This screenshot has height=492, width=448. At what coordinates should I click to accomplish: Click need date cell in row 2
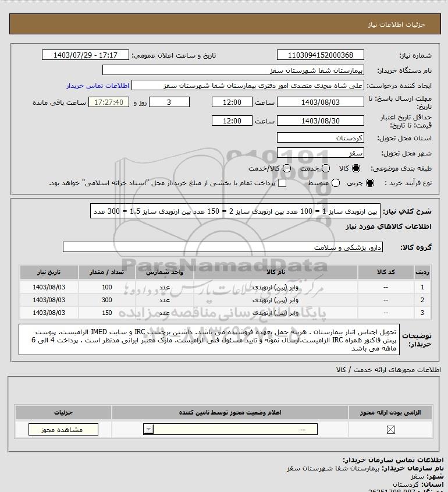click(49, 300)
